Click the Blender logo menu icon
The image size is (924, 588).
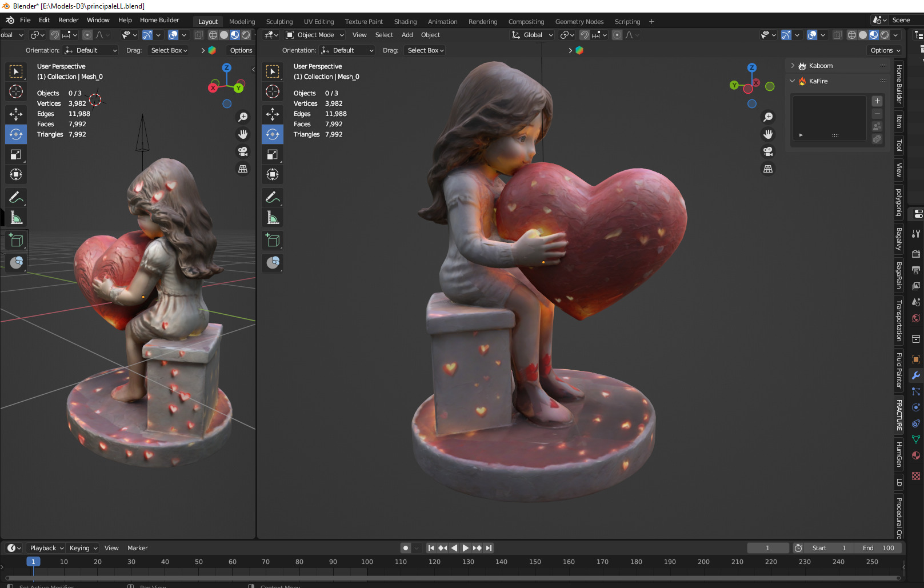pyautogui.click(x=10, y=20)
